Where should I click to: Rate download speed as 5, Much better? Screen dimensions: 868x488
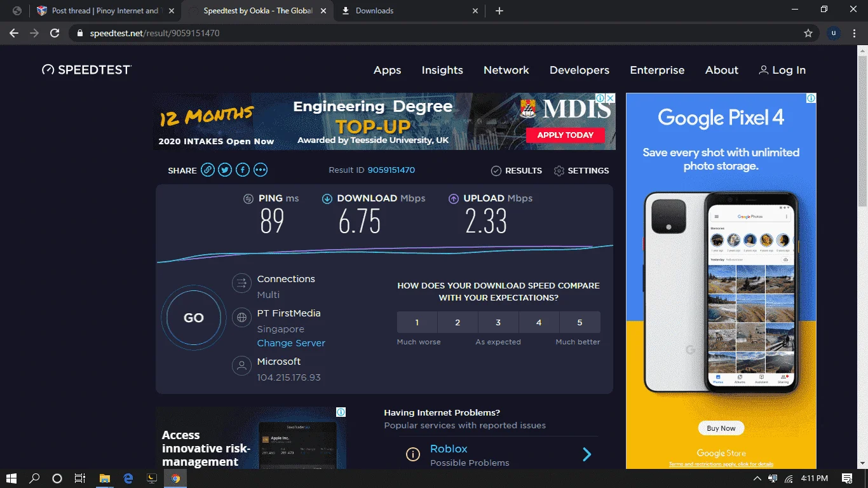coord(580,322)
